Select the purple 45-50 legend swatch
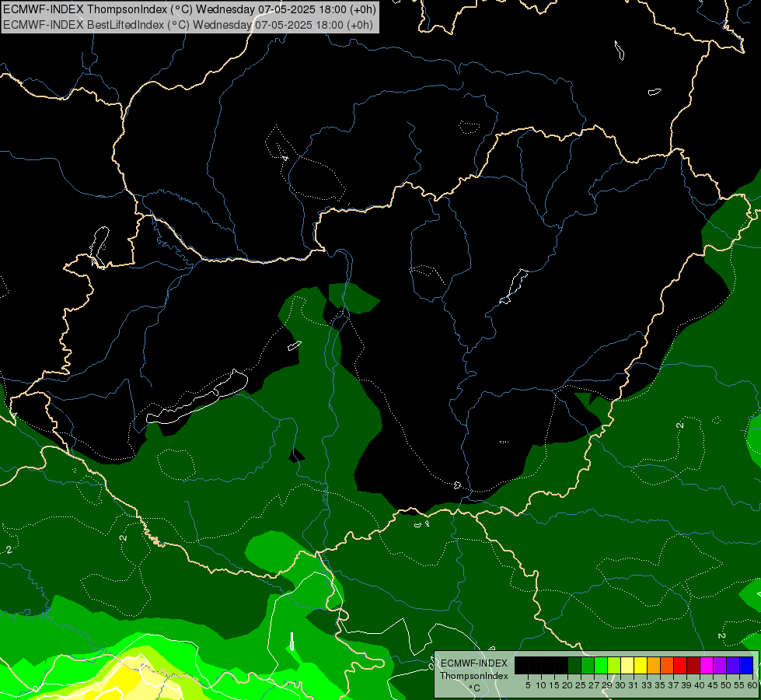 pyautogui.click(x=720, y=665)
